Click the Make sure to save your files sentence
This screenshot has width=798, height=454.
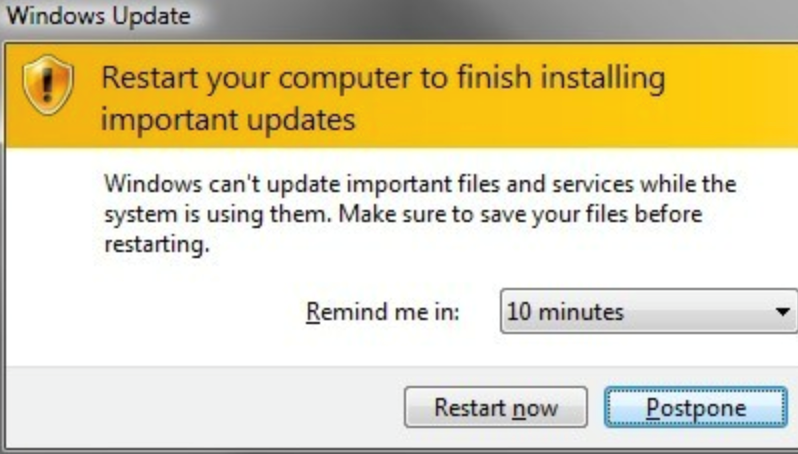pos(521,214)
